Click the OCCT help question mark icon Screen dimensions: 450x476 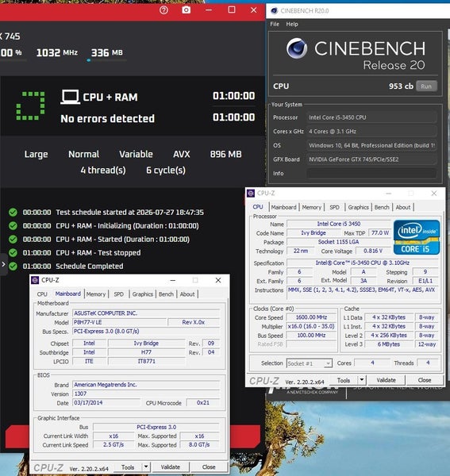(163, 10)
